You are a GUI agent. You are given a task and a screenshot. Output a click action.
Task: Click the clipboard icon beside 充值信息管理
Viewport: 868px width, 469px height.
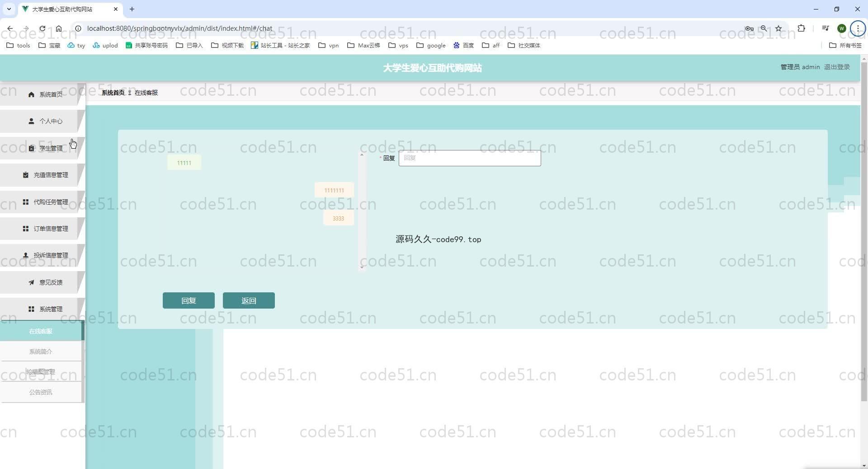coord(26,175)
